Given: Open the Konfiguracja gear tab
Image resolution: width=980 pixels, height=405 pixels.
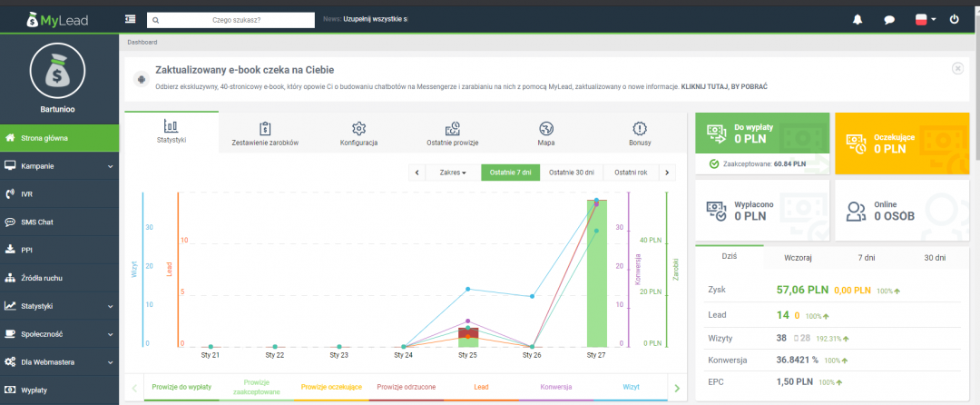Looking at the screenshot, I should click(x=358, y=133).
